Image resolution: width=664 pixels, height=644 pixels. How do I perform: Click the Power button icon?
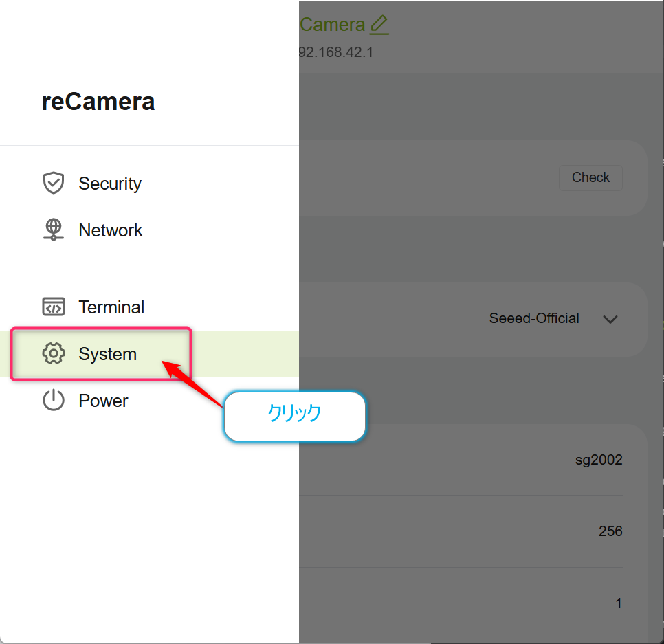[54, 400]
